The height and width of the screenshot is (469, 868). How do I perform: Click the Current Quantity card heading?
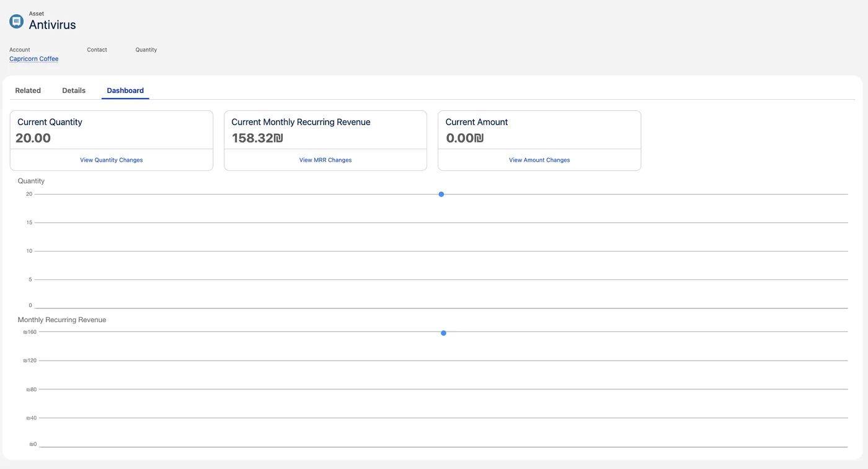click(50, 122)
